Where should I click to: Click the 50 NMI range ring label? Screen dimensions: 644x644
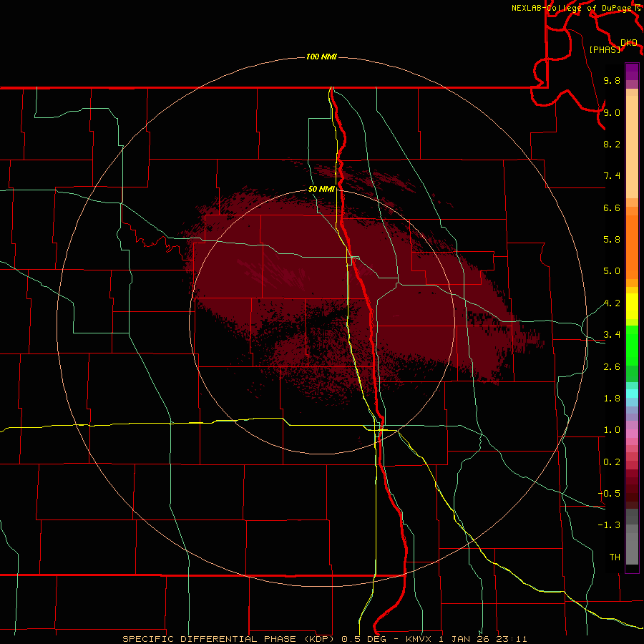point(321,189)
